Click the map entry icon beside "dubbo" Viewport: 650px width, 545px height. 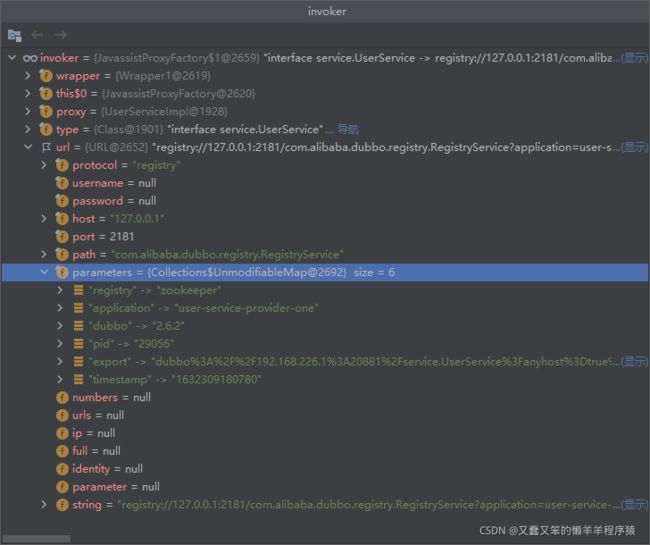[78, 326]
